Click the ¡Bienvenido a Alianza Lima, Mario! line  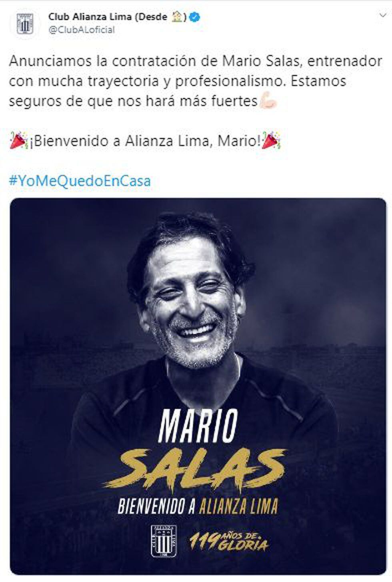[145, 141]
